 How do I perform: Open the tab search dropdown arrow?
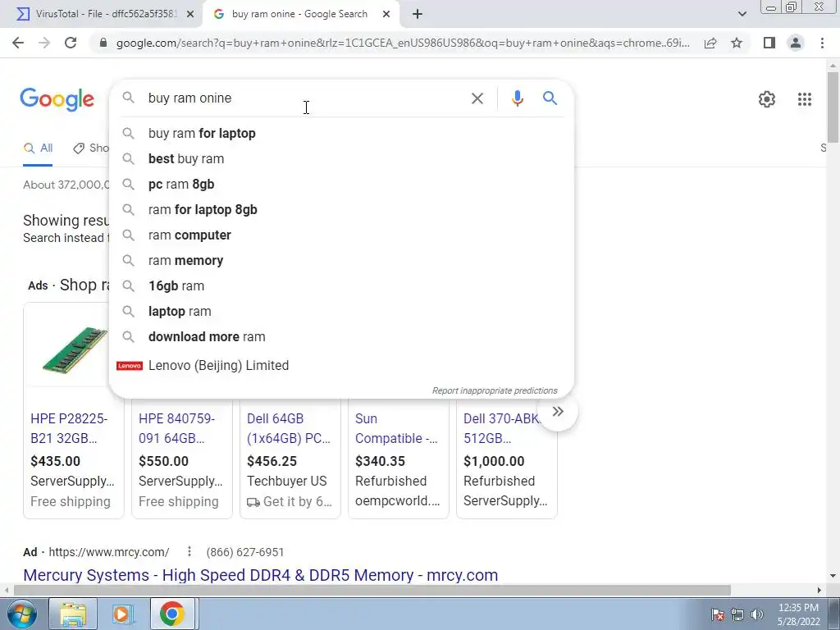click(742, 14)
